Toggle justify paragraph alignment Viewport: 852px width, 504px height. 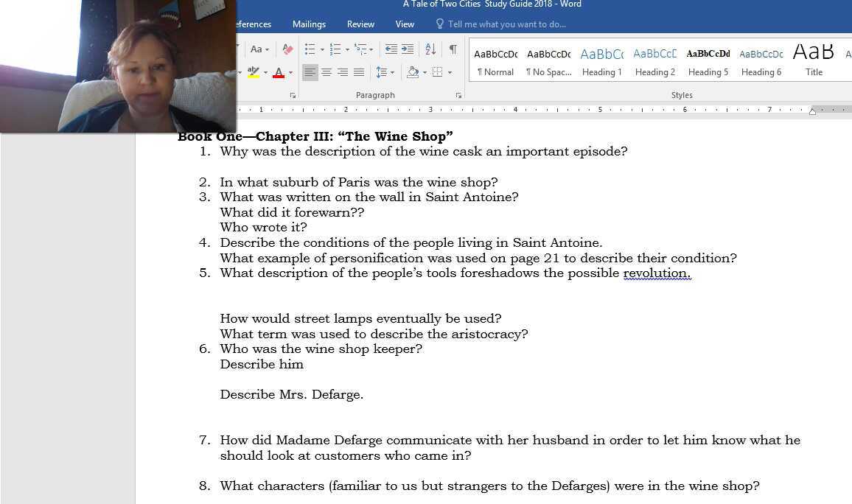coord(359,71)
